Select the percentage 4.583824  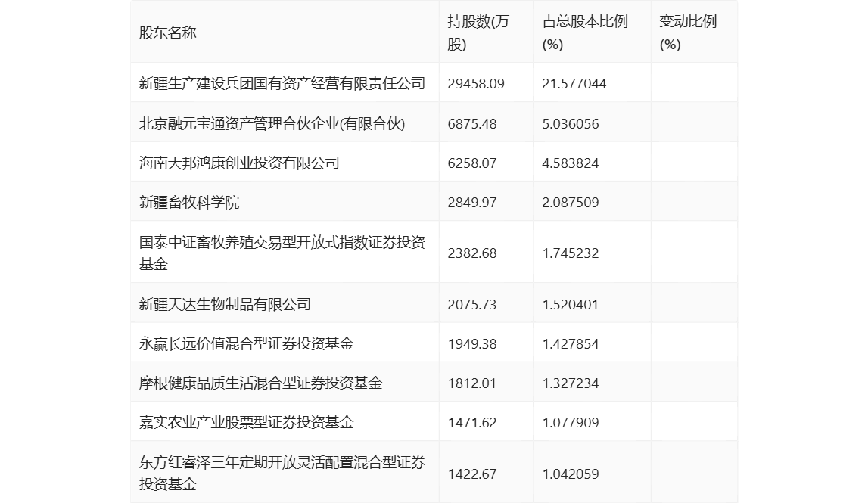tap(570, 163)
